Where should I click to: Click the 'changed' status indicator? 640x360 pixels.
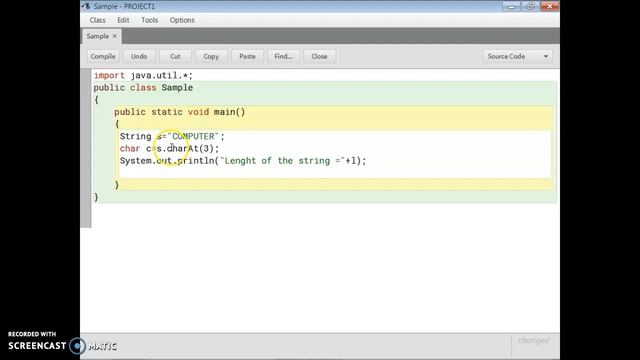pyautogui.click(x=534, y=340)
